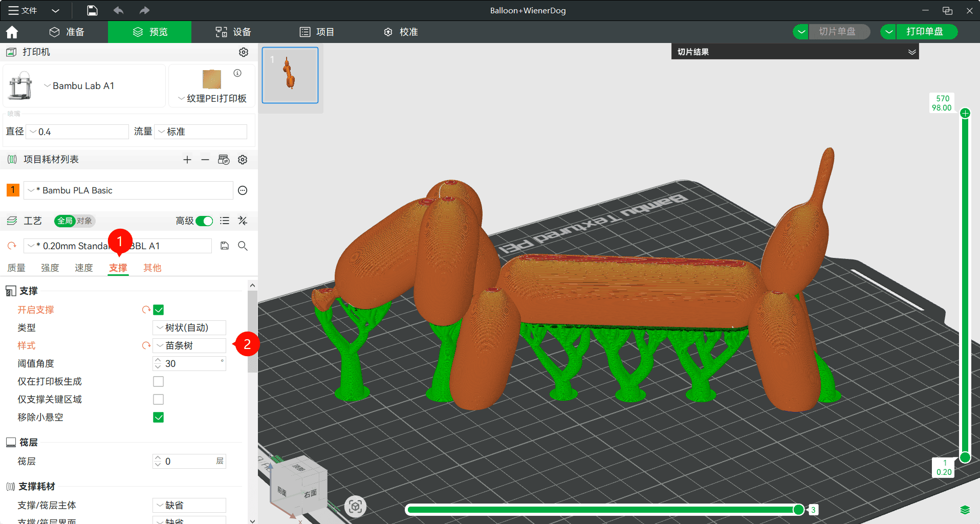980x524 pixels.
Task: Click the layers icon at bottom right
Action: coord(965,510)
